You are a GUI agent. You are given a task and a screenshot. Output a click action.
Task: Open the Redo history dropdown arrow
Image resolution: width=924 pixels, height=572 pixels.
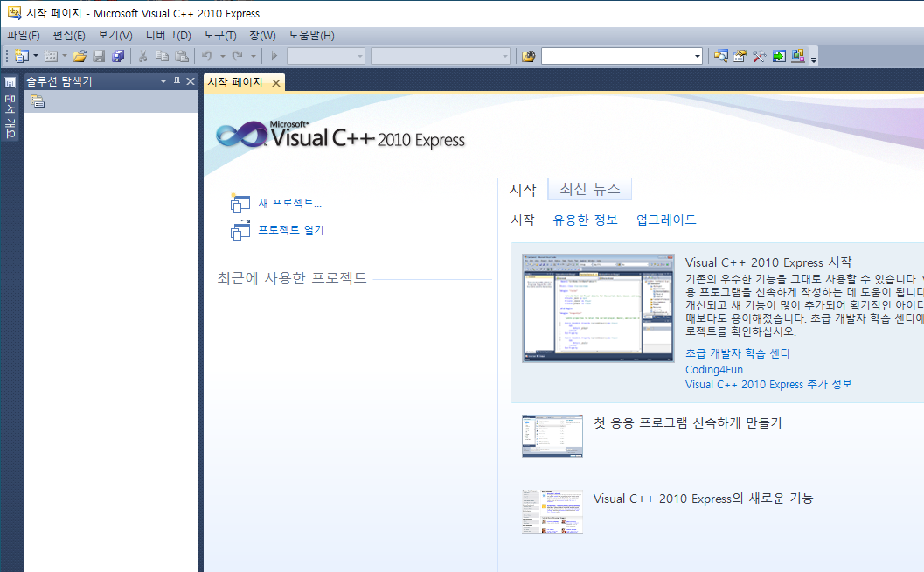click(254, 56)
